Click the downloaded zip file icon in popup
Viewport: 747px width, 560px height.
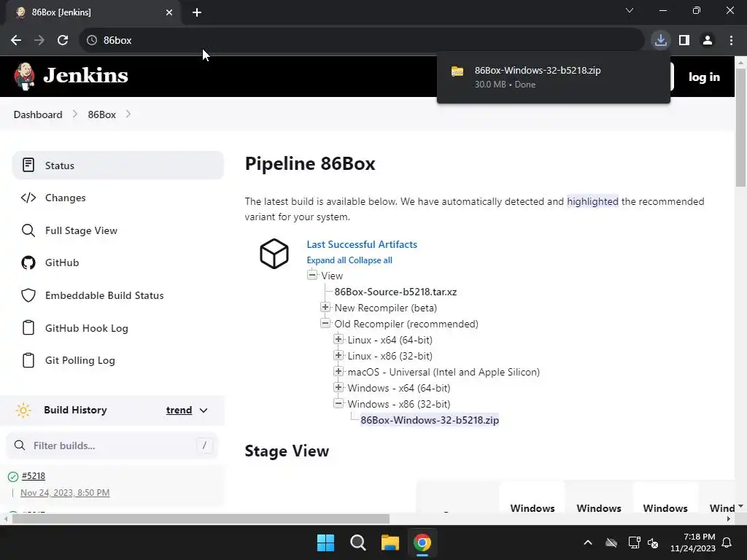coord(457,71)
